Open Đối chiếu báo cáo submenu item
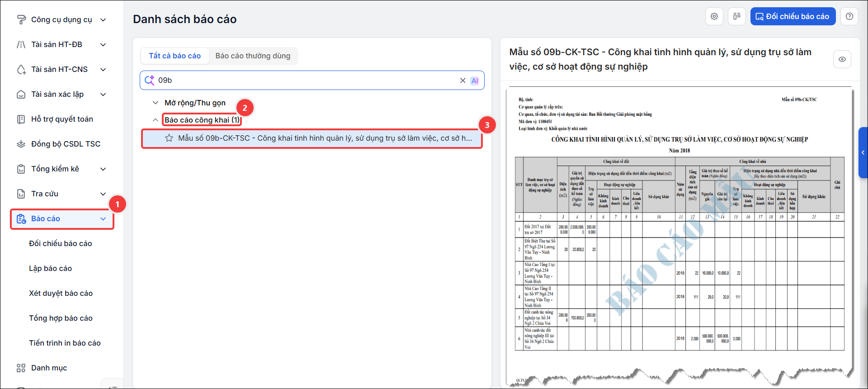868x389 pixels. pyautogui.click(x=61, y=243)
